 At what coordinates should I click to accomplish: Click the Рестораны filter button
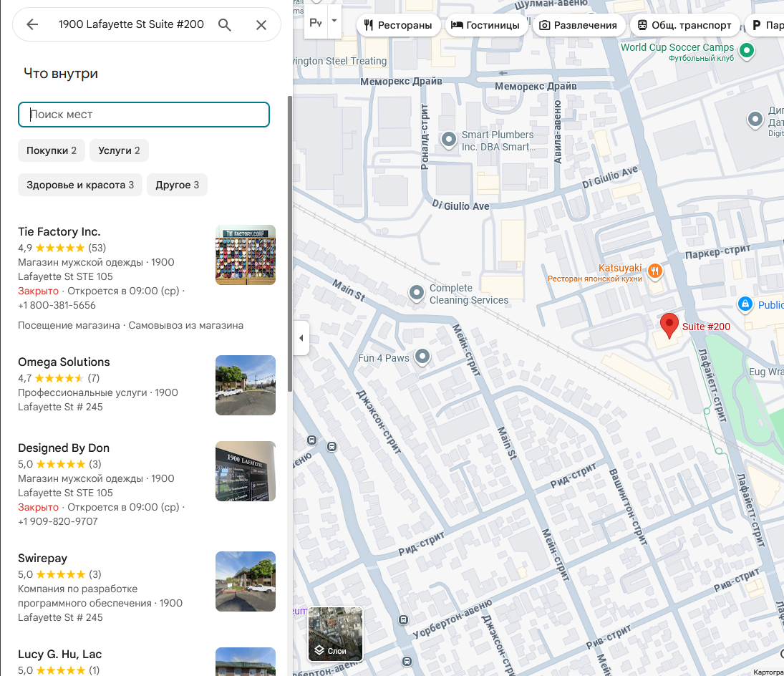tap(398, 25)
